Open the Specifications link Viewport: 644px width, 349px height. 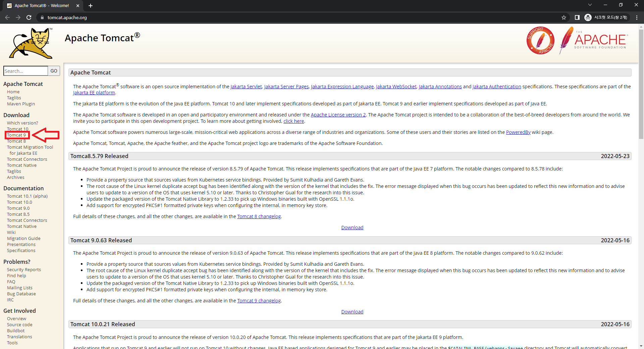point(21,250)
